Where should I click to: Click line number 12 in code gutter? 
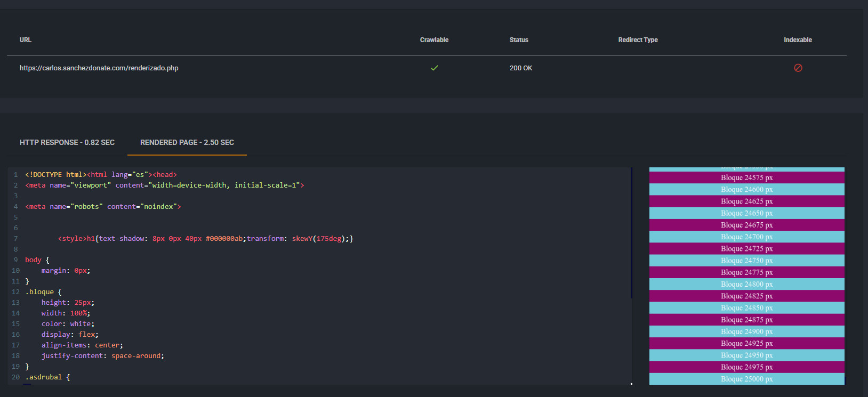[15, 292]
